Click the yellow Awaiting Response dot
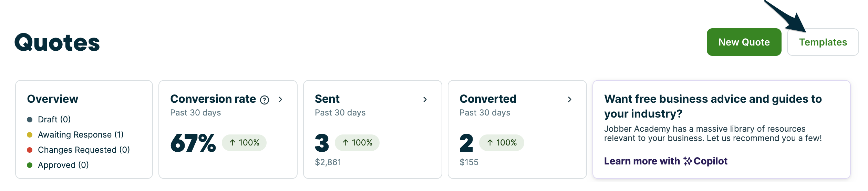Image resolution: width=868 pixels, height=191 pixels. (x=30, y=135)
